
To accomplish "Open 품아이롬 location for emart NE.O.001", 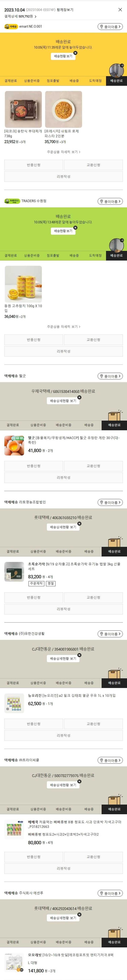I will [110, 27].
